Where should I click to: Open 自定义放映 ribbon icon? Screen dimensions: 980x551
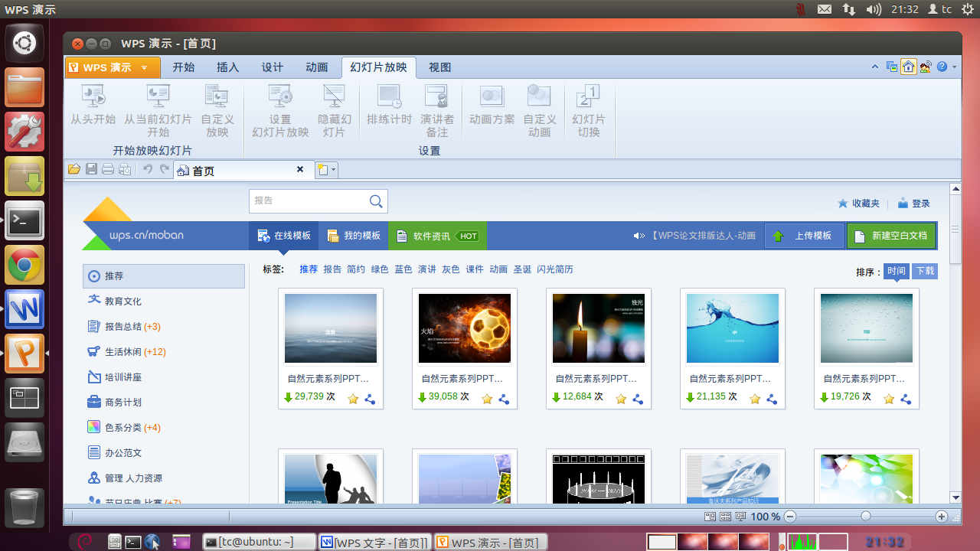pyautogui.click(x=217, y=96)
